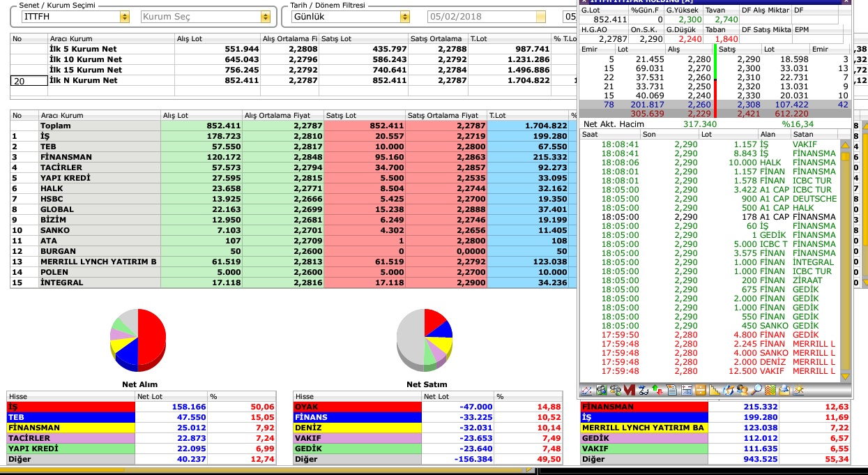Viewport: 868px width, 475px height.
Task: Open the calculator table toolbar icon
Action: click(x=687, y=390)
